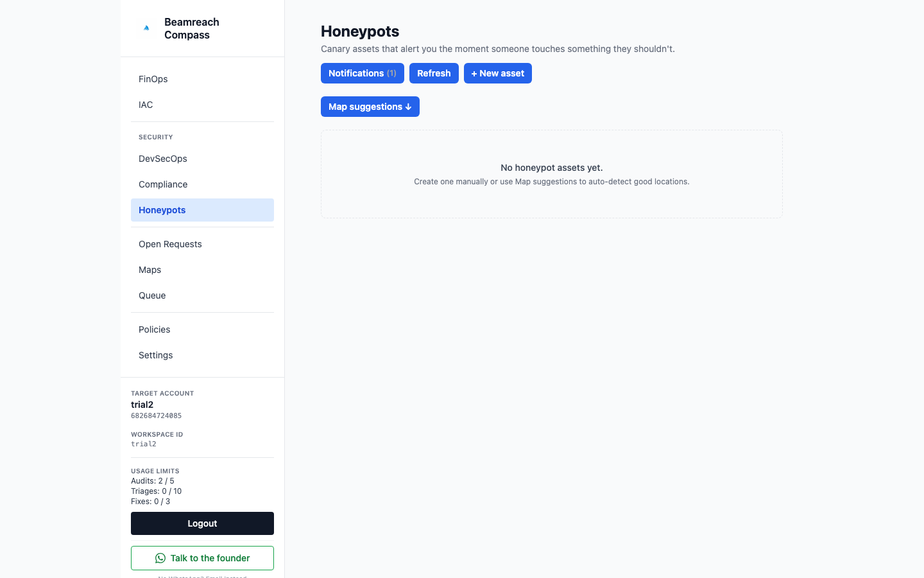Go to the IAC page

coord(202,105)
